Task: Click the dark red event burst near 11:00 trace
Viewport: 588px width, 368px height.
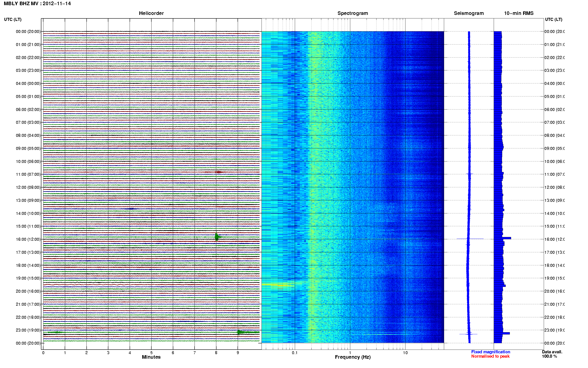Action: 219,172
